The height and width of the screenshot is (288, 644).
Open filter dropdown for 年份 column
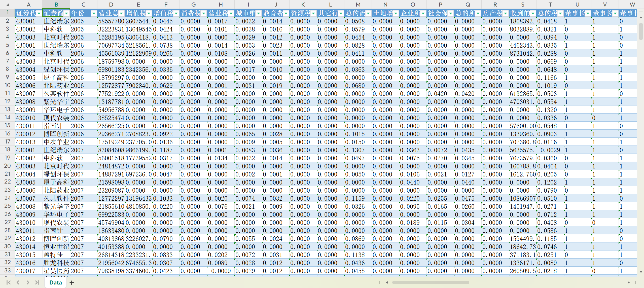94,13
